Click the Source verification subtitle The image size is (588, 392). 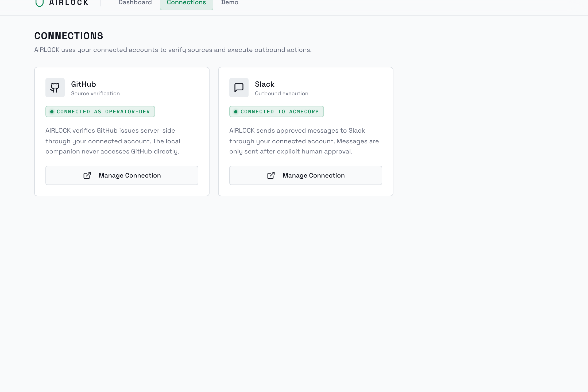coord(95,94)
